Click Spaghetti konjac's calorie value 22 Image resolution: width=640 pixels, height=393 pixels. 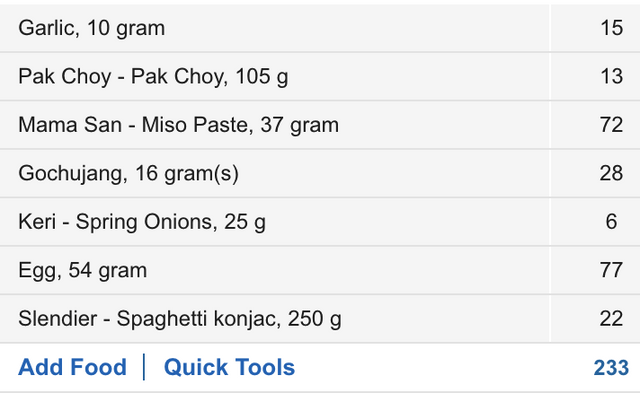pyautogui.click(x=611, y=319)
